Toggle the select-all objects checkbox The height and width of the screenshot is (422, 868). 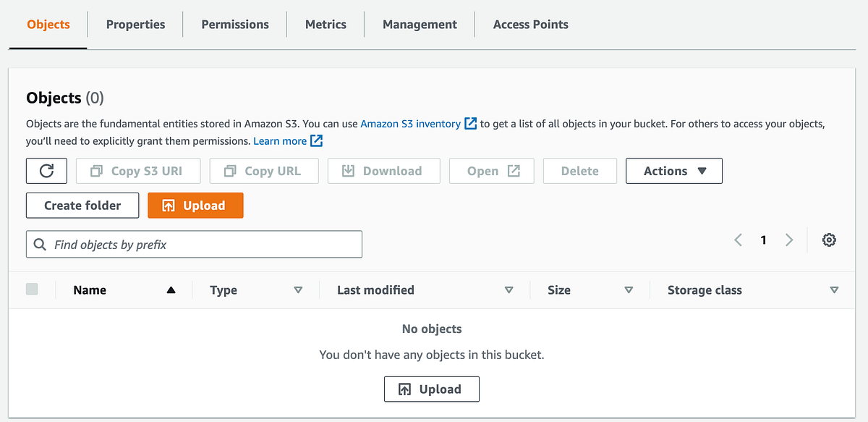[32, 290]
